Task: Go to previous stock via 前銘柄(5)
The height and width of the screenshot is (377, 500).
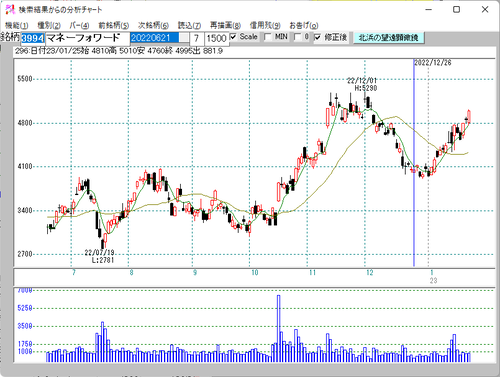Action: pyautogui.click(x=114, y=25)
